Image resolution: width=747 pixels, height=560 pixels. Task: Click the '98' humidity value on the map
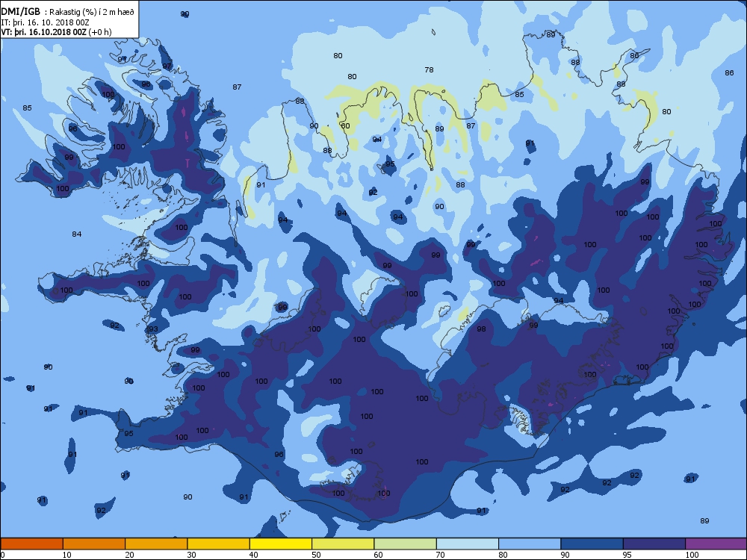(481, 329)
